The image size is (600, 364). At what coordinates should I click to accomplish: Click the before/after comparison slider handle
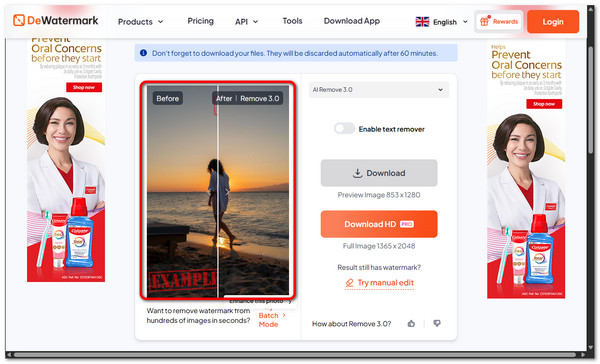(x=218, y=192)
